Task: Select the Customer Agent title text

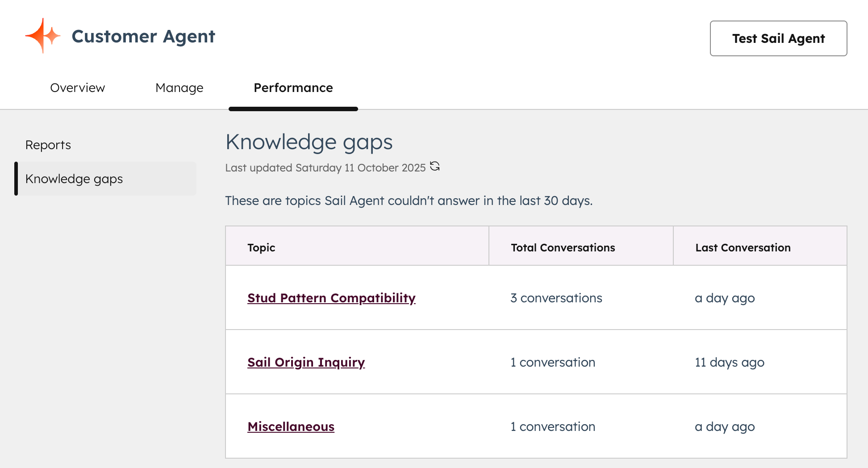Action: click(x=143, y=36)
